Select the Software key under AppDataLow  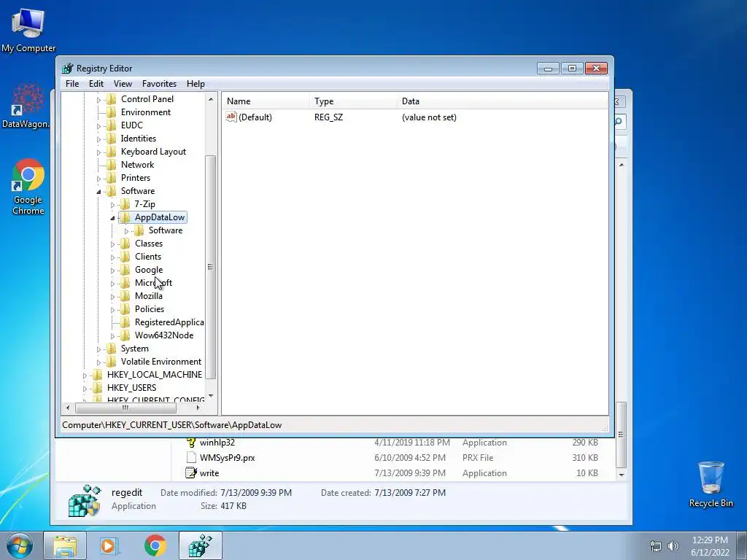click(x=166, y=230)
